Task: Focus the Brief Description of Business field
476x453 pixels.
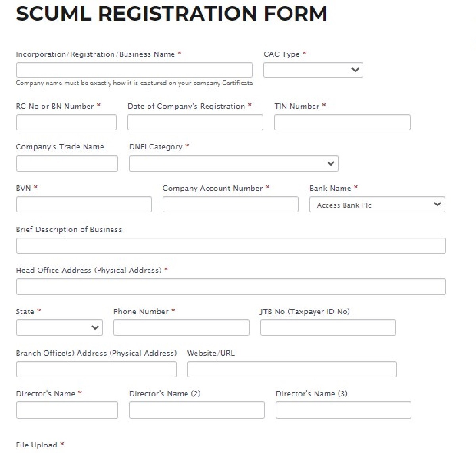Action: pos(230,245)
